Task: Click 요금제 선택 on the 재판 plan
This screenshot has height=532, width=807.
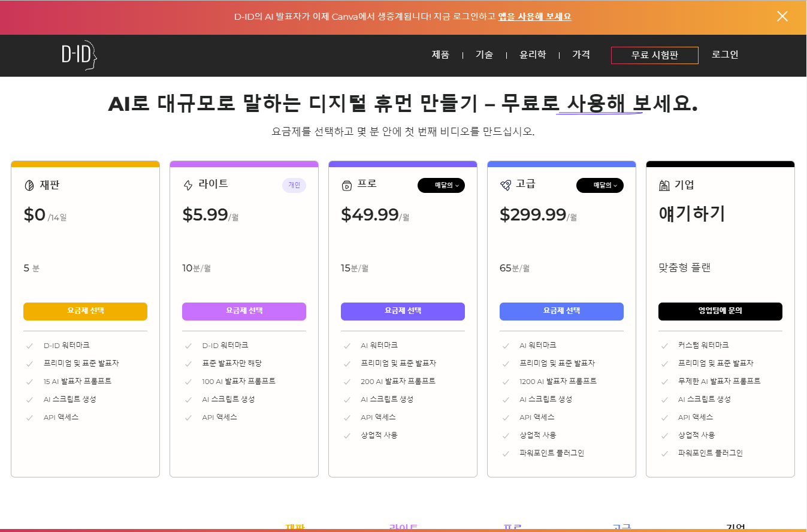Action: tap(85, 311)
